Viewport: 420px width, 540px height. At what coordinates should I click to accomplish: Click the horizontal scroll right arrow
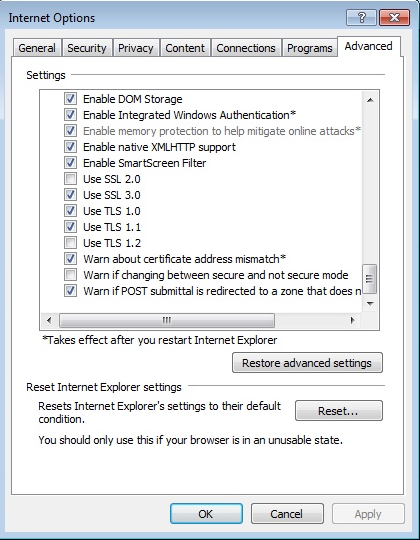pos(352,320)
